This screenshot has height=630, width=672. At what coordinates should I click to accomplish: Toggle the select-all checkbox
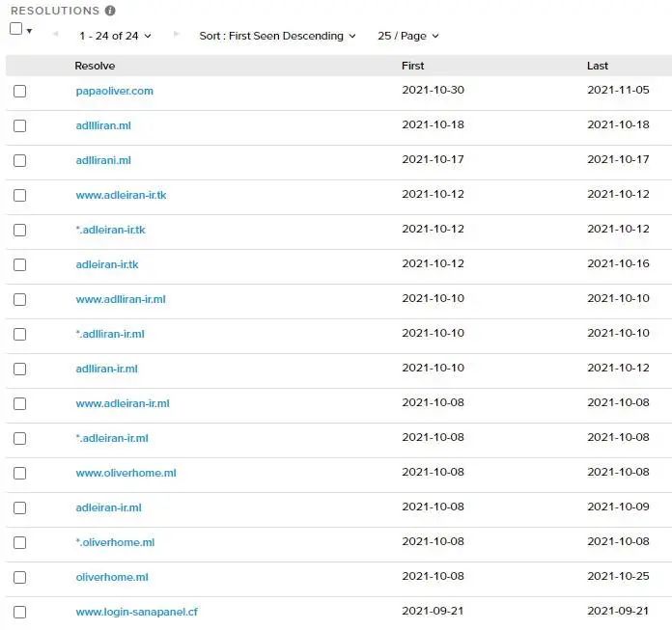coord(15,29)
